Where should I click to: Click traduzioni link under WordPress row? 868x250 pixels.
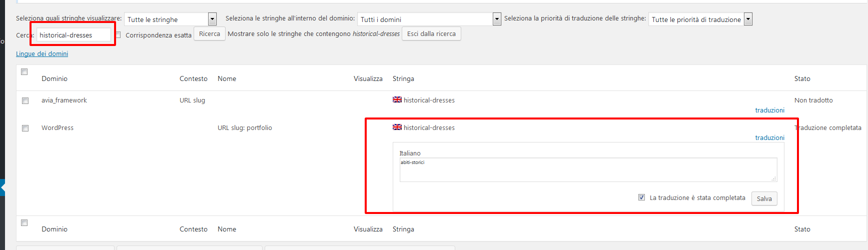[769, 138]
